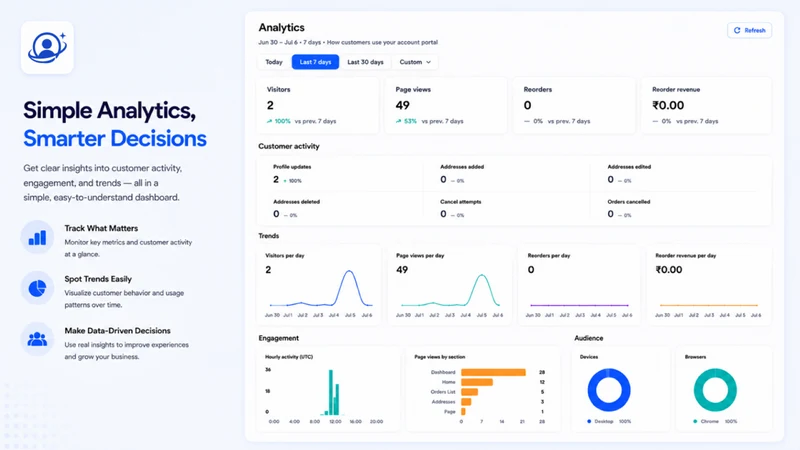This screenshot has width=800, height=450.
Task: Click the Orders List bar
Action: [x=469, y=392]
